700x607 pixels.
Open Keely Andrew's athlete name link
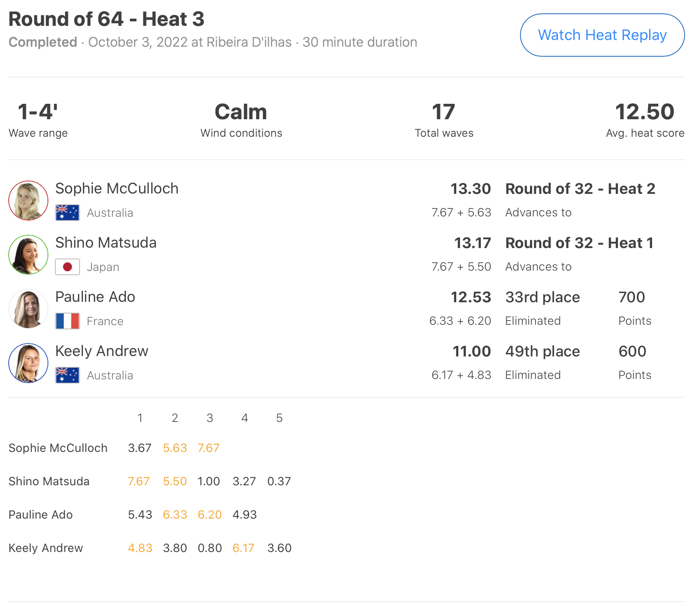coord(102,351)
